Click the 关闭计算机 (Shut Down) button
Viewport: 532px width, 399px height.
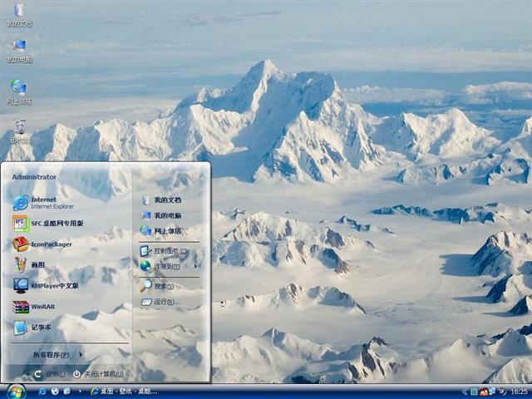point(98,374)
